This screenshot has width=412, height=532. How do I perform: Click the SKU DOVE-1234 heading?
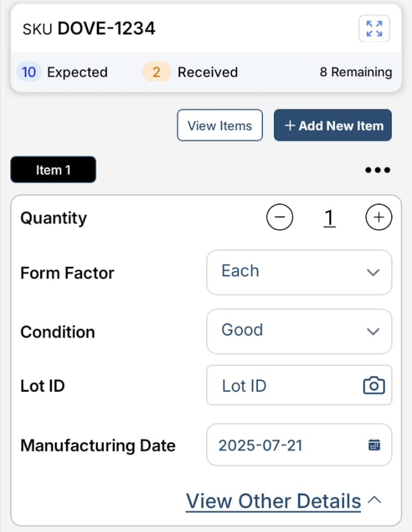(x=89, y=29)
